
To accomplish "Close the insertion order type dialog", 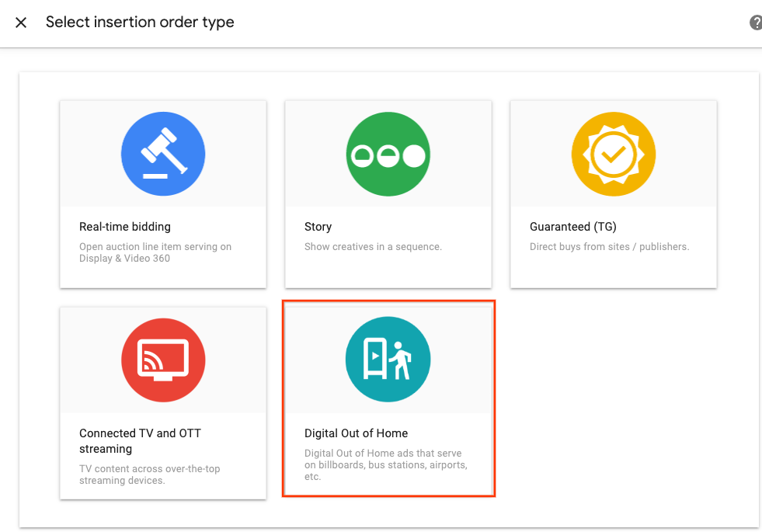I will point(21,22).
